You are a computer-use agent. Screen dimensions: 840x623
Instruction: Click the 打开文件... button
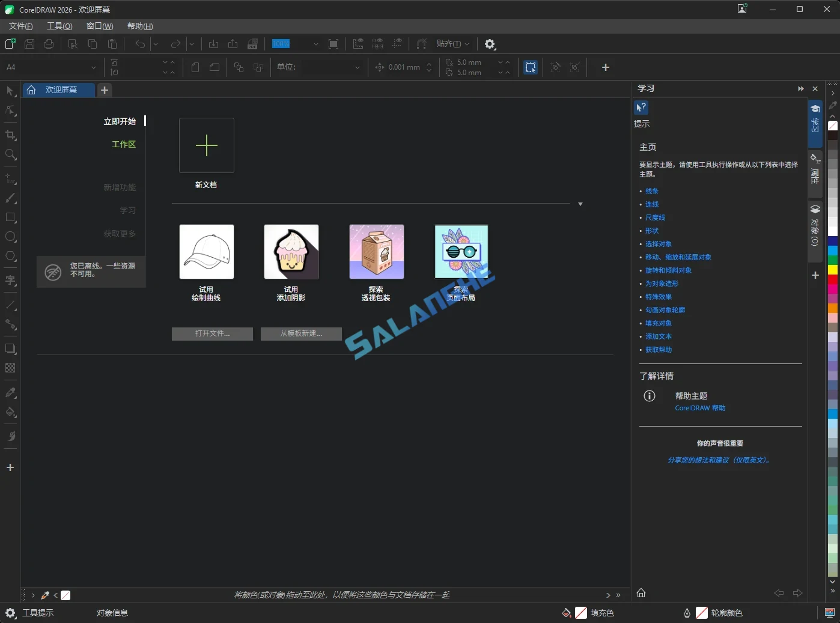[x=212, y=333]
